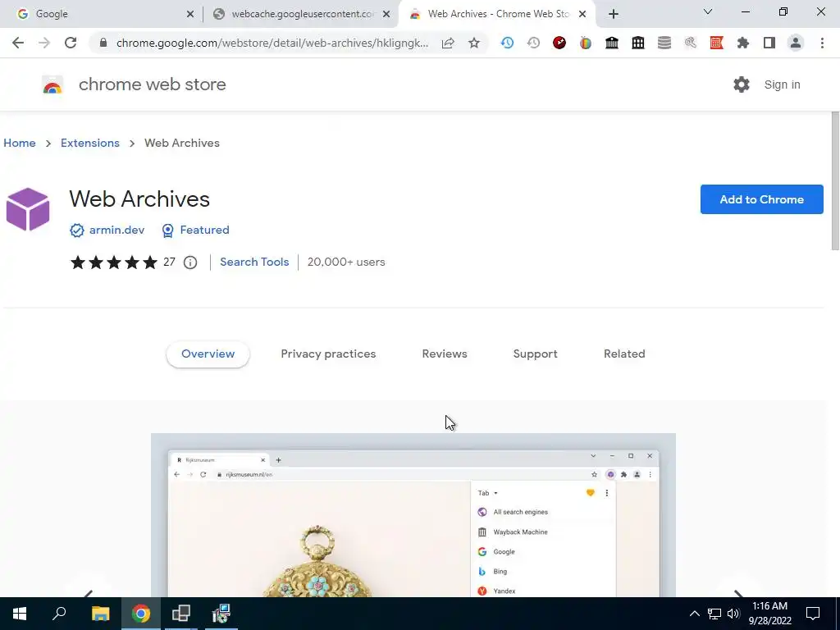Viewport: 840px width, 630px height.
Task: Open the magnifier search extension icon
Action: 691,43
